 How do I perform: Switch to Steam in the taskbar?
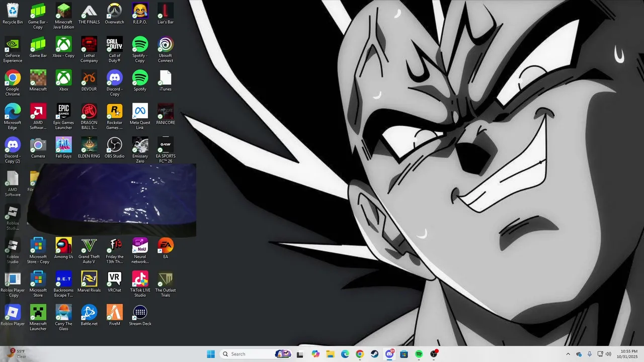[374, 354]
